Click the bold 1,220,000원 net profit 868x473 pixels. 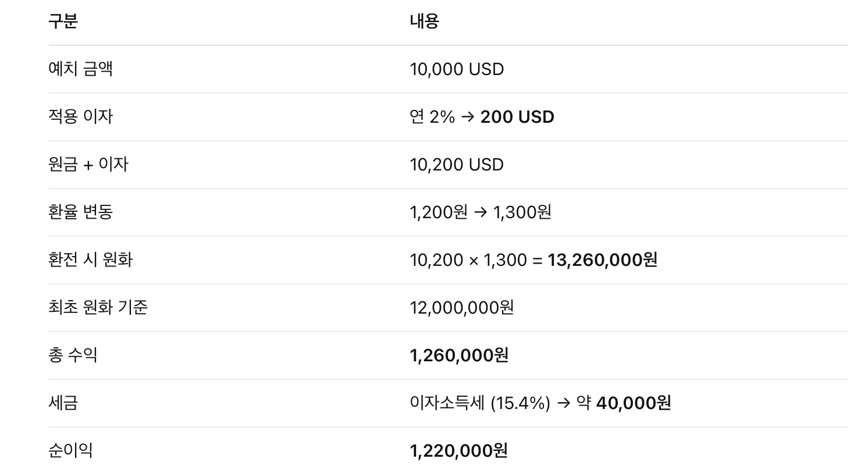pos(458,451)
